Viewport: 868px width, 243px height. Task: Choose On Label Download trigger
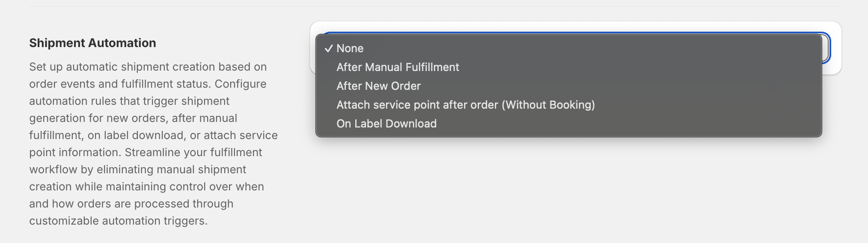386,124
